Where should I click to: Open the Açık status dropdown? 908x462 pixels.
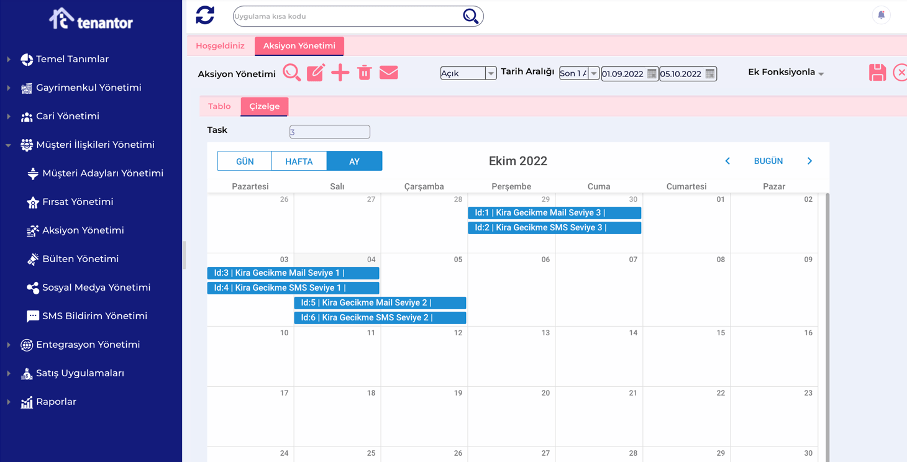(468, 73)
